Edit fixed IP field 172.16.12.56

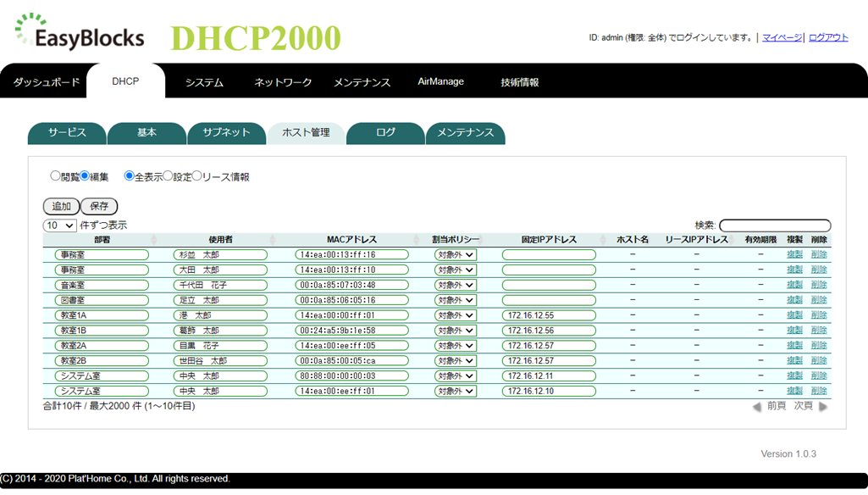pyautogui.click(x=549, y=331)
